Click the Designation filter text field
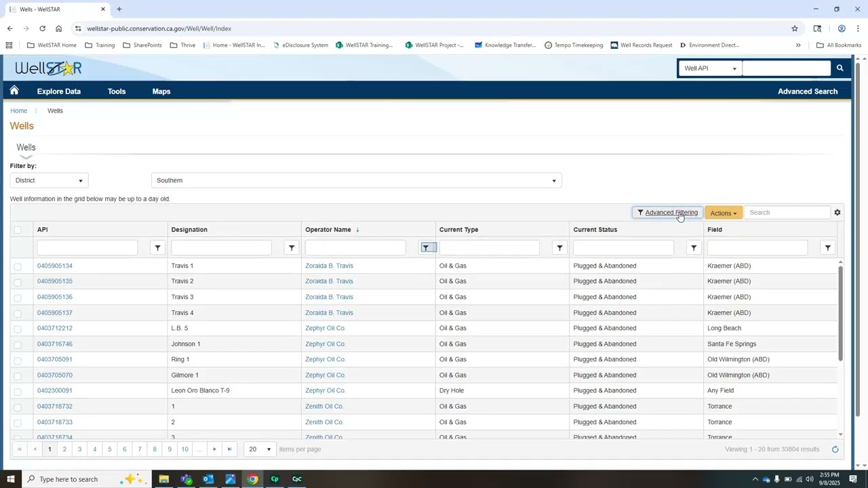This screenshot has width=868, height=488. tap(221, 248)
